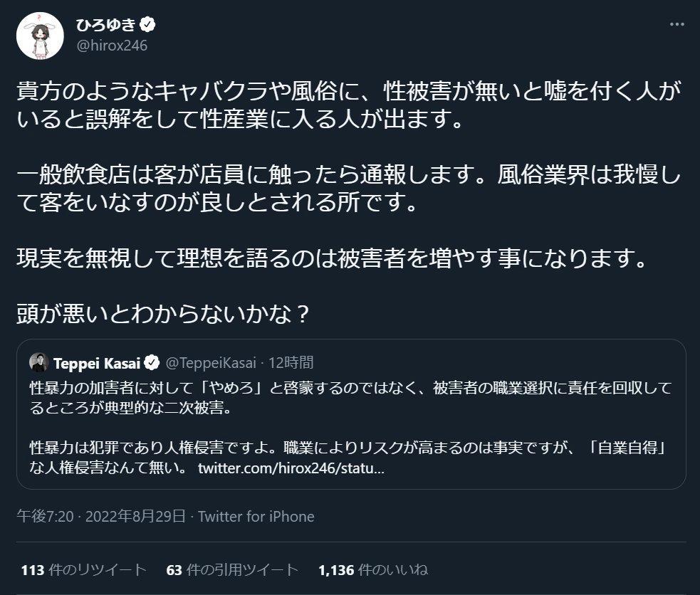The width and height of the screenshot is (700, 595).
Task: Click the Teppei Kasai display name
Action: pos(97,364)
